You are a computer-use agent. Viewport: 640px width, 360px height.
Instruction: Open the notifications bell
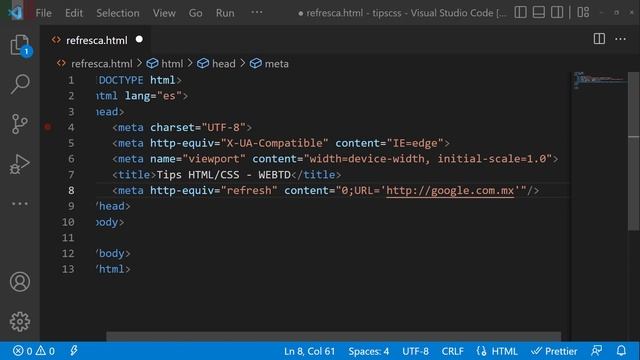point(621,351)
